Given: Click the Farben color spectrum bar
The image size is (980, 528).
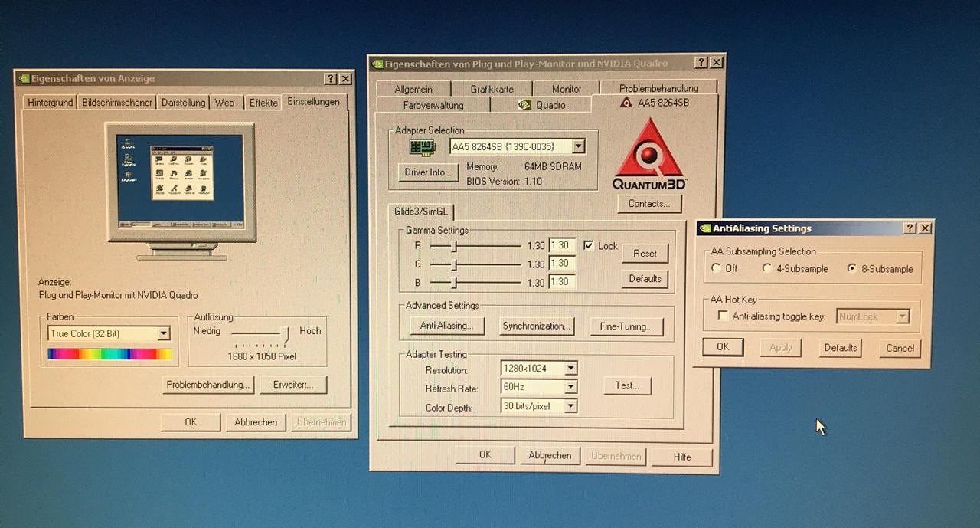Looking at the screenshot, I should coord(109,354).
